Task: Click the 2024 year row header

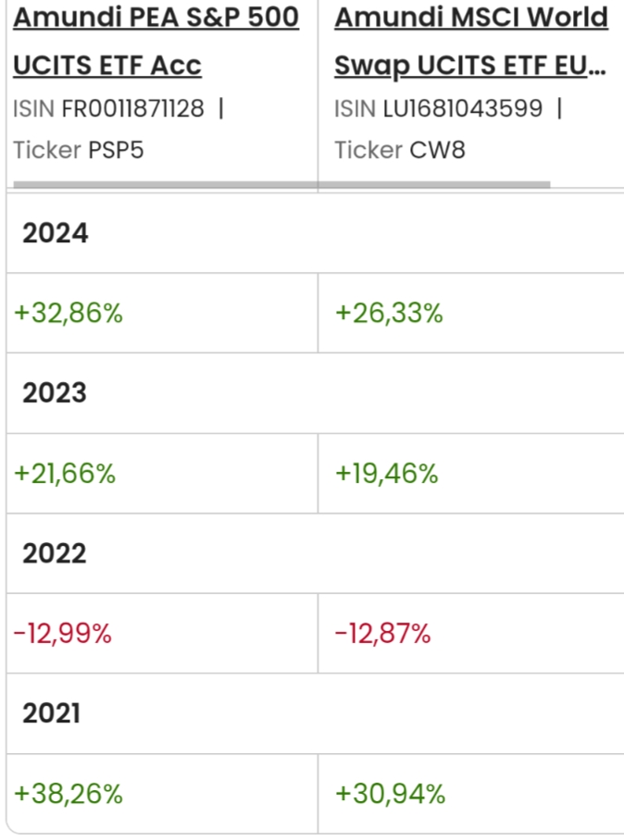Action: [56, 233]
